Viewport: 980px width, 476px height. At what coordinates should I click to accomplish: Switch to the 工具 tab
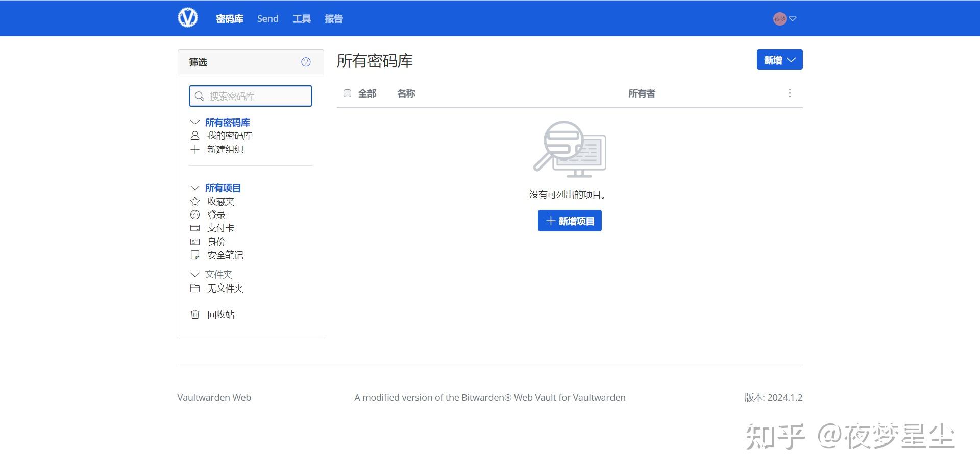click(x=302, y=19)
